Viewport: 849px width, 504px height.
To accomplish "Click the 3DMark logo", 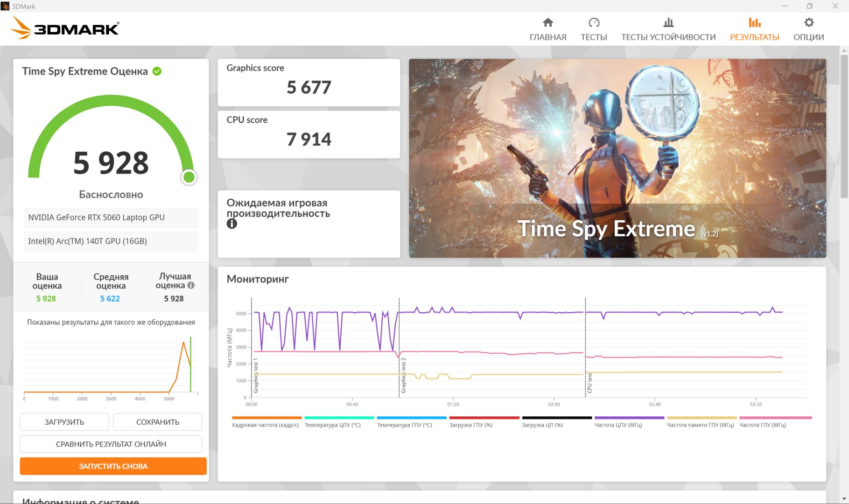I will click(x=65, y=28).
